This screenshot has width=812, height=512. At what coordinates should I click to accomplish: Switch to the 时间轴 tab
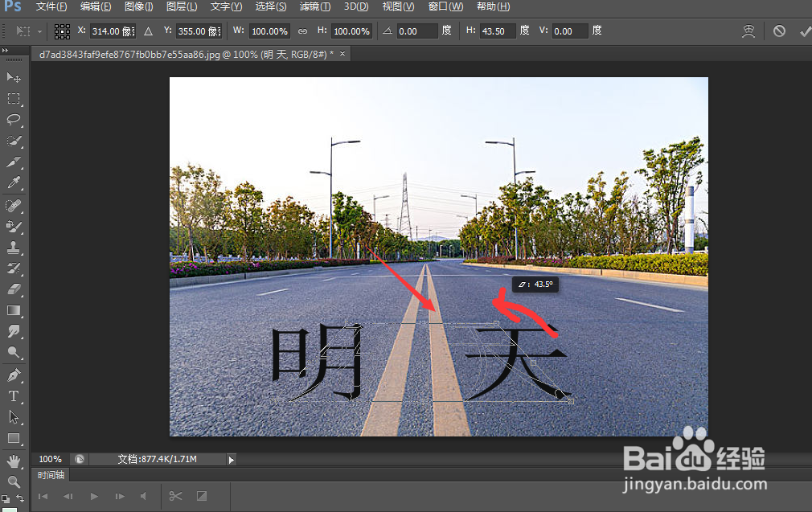[x=50, y=475]
